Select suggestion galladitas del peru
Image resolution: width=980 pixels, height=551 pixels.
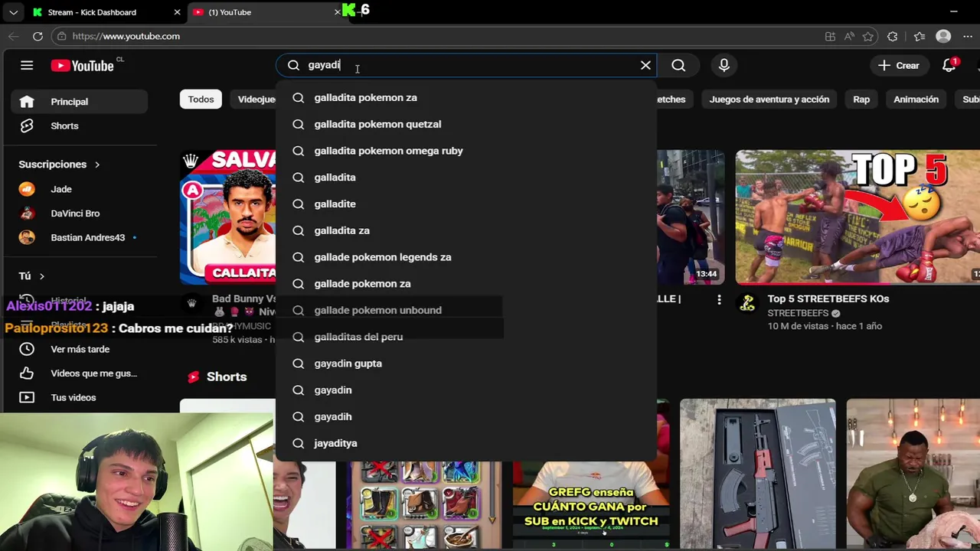[x=465, y=337]
